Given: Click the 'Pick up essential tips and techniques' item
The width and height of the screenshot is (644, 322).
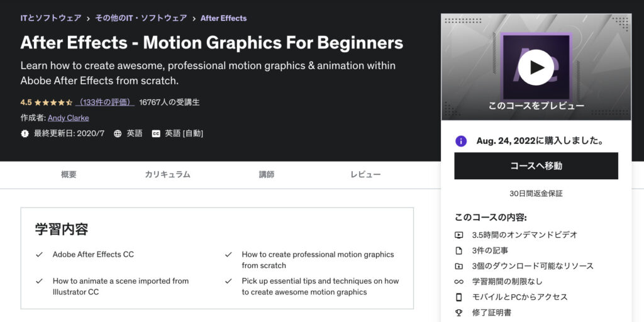Looking at the screenshot, I should 320,287.
